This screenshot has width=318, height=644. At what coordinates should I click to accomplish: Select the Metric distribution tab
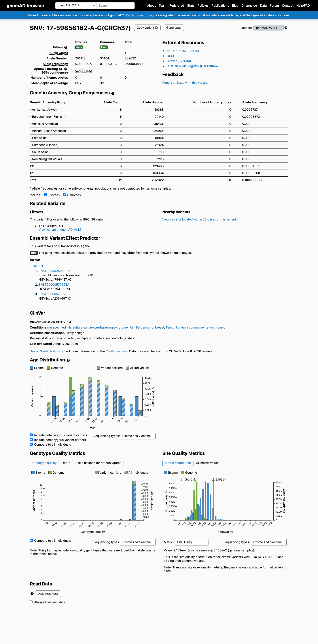[x=178, y=463]
